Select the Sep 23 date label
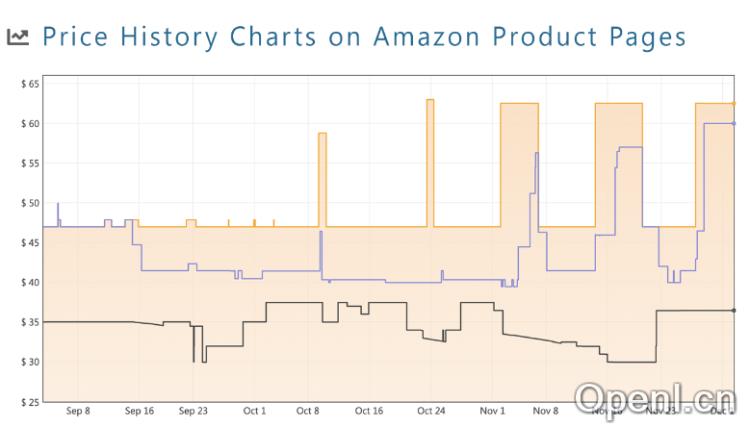750x427 pixels. click(x=192, y=410)
